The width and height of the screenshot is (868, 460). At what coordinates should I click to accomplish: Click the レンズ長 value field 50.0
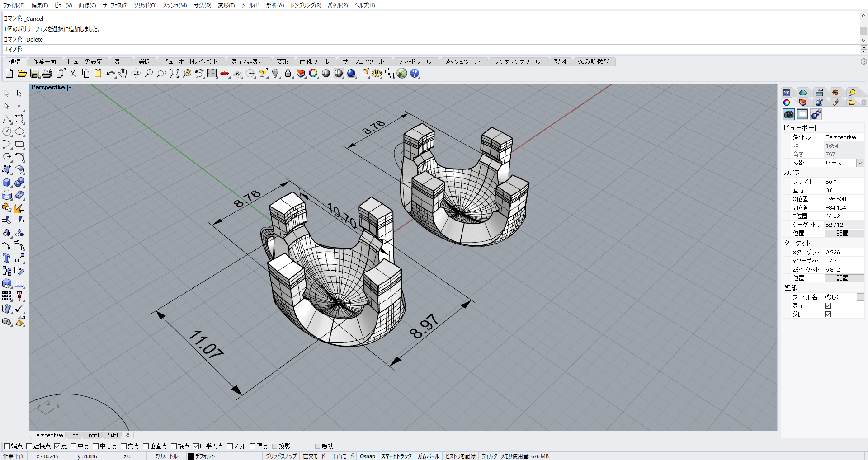coord(844,182)
